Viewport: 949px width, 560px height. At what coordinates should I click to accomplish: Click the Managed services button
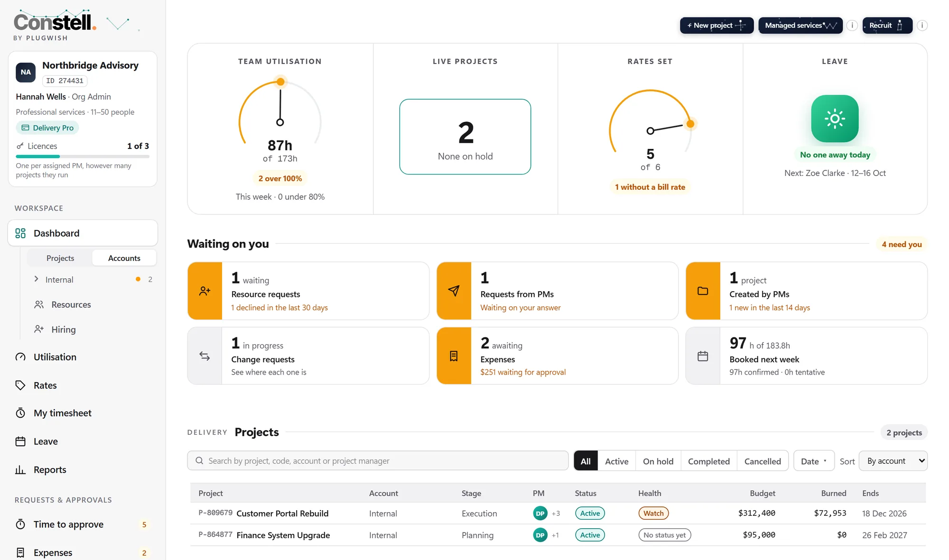click(x=800, y=26)
